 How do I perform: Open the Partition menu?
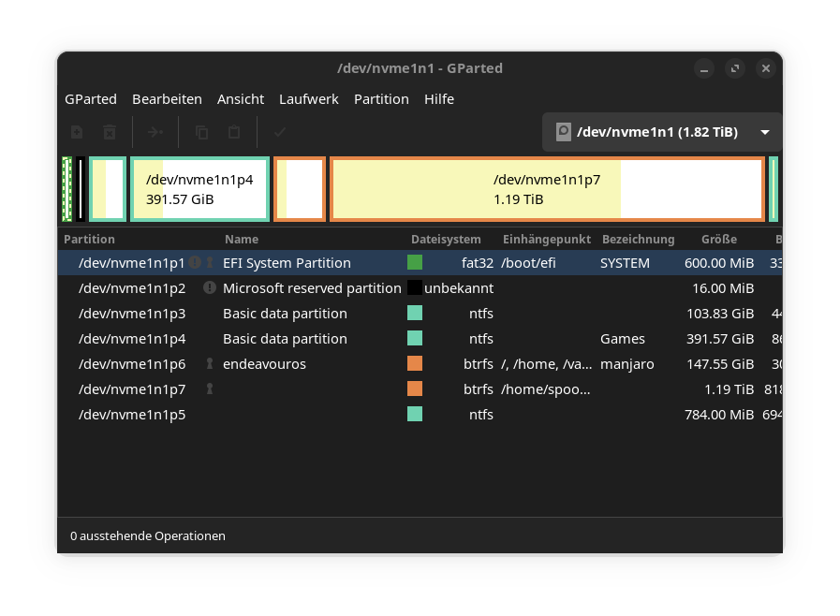(x=381, y=99)
